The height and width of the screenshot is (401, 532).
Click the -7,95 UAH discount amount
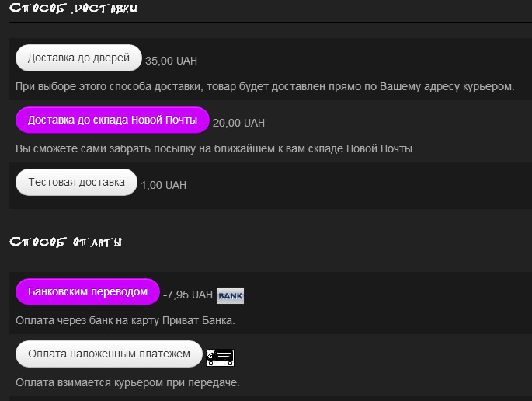[188, 295]
